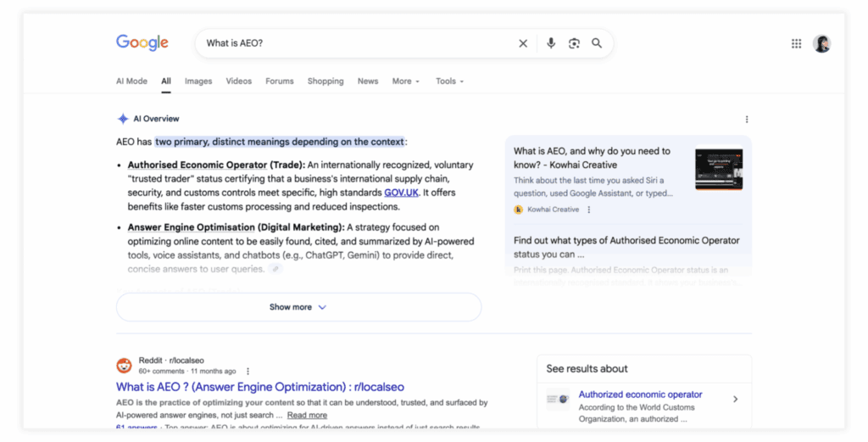Switch to Videos tab
868x442 pixels.
238,81
